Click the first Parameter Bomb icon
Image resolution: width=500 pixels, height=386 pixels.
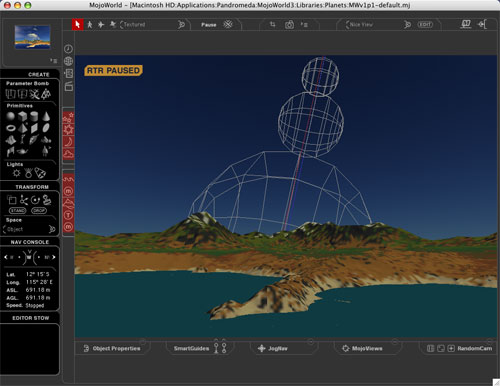(x=11, y=94)
